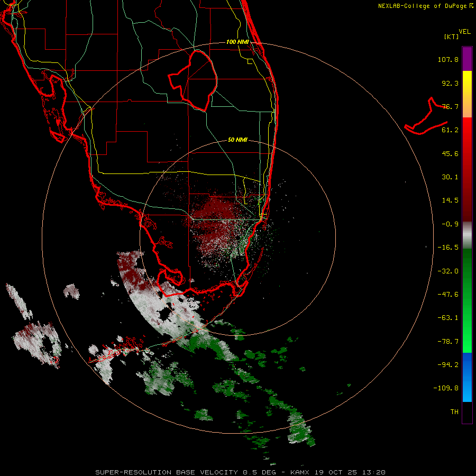Click the 14.5 legend value
Image resolution: width=476 pixels, height=476 pixels.
450,200
